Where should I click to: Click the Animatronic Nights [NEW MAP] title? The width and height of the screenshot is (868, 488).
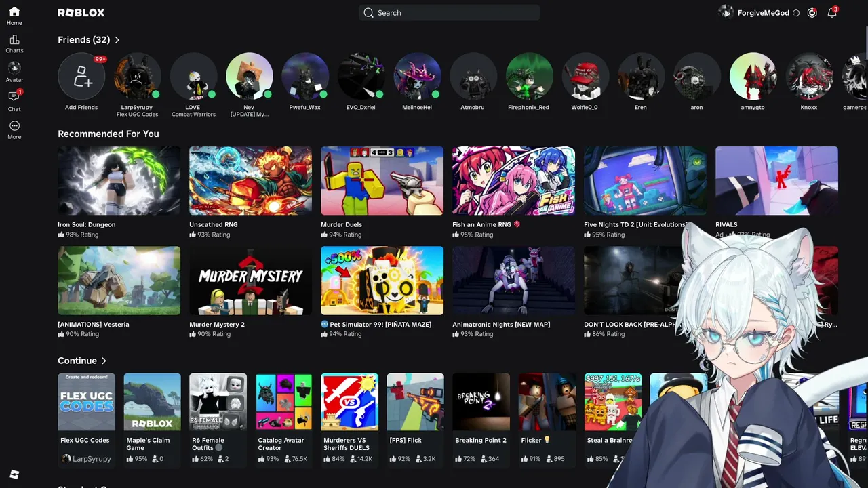click(x=501, y=324)
